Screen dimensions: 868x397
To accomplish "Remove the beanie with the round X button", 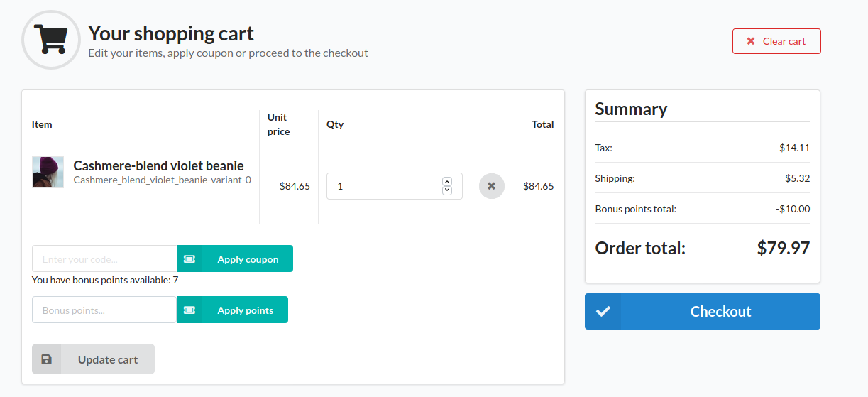I will click(x=491, y=186).
